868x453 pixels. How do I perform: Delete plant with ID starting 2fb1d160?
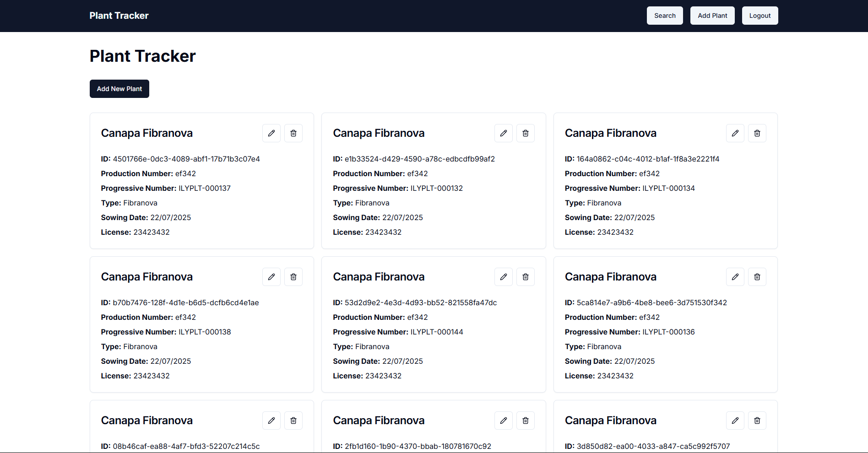pyautogui.click(x=526, y=421)
